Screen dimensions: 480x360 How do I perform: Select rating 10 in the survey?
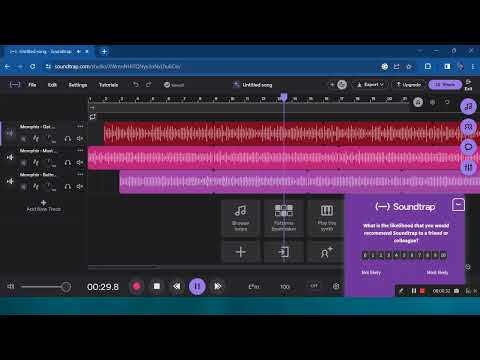pos(443,255)
